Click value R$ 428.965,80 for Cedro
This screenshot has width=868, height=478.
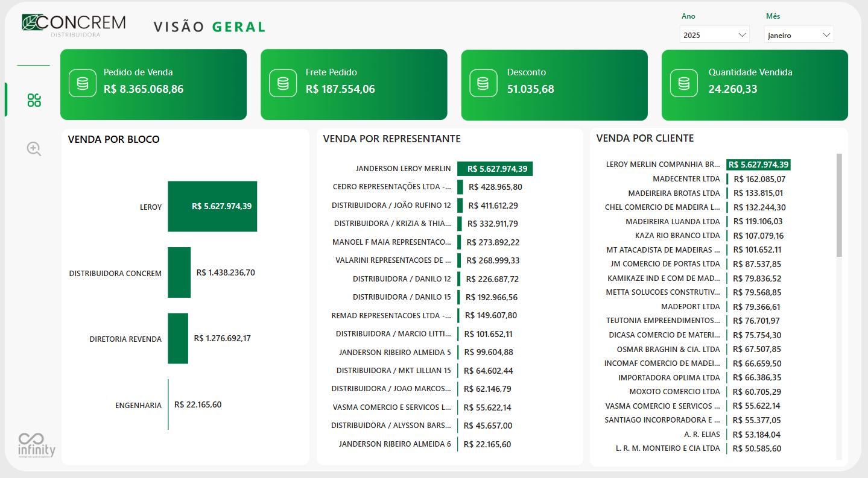click(x=495, y=187)
